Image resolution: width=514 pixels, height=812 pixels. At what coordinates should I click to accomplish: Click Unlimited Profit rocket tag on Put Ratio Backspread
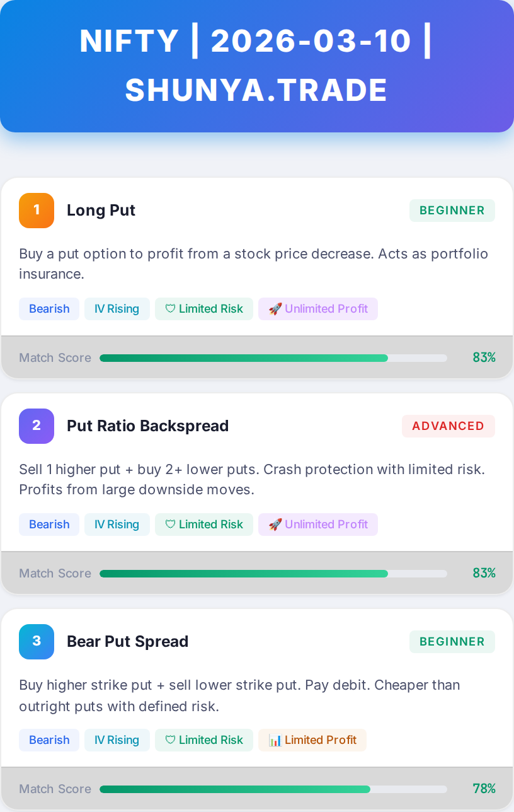318,525
